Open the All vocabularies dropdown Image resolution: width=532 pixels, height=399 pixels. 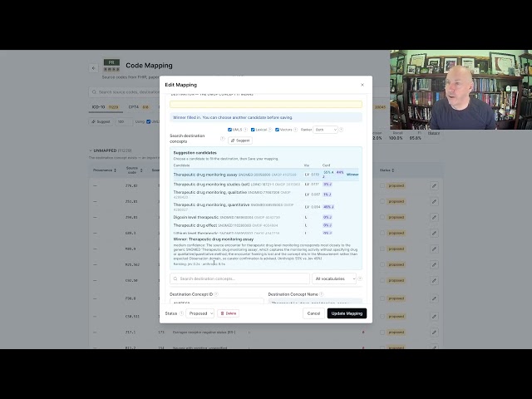click(334, 278)
